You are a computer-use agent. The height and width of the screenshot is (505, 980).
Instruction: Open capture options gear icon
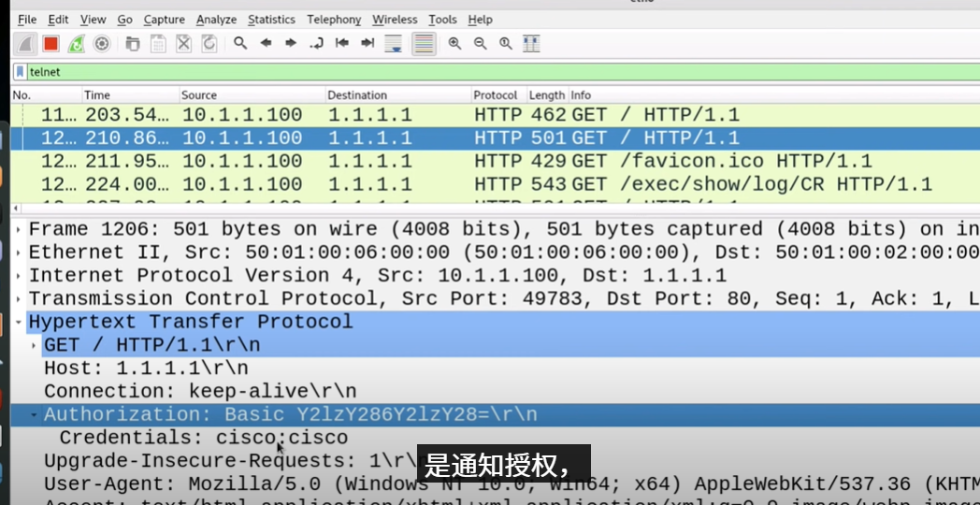click(102, 44)
